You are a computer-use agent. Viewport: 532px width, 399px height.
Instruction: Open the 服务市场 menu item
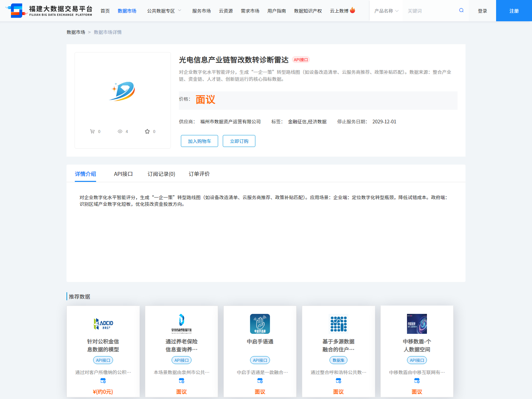click(x=201, y=11)
